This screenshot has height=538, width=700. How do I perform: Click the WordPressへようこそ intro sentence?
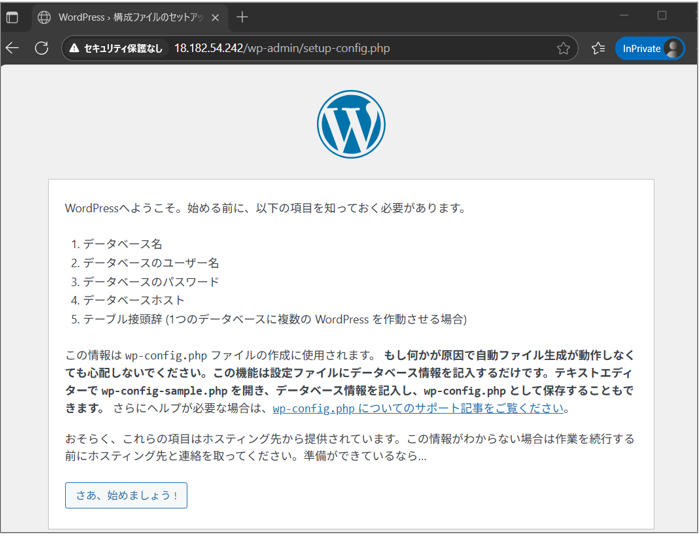click(x=266, y=208)
